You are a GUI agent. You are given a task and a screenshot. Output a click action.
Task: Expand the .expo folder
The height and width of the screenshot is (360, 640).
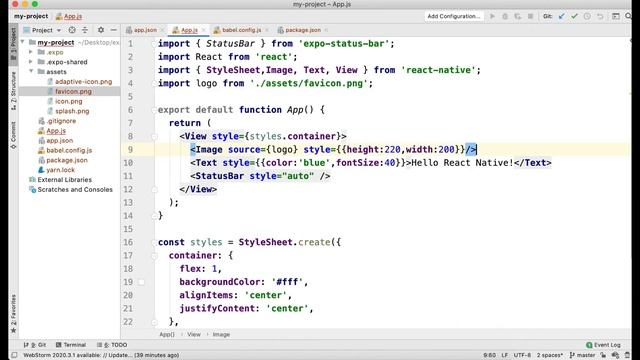31,52
